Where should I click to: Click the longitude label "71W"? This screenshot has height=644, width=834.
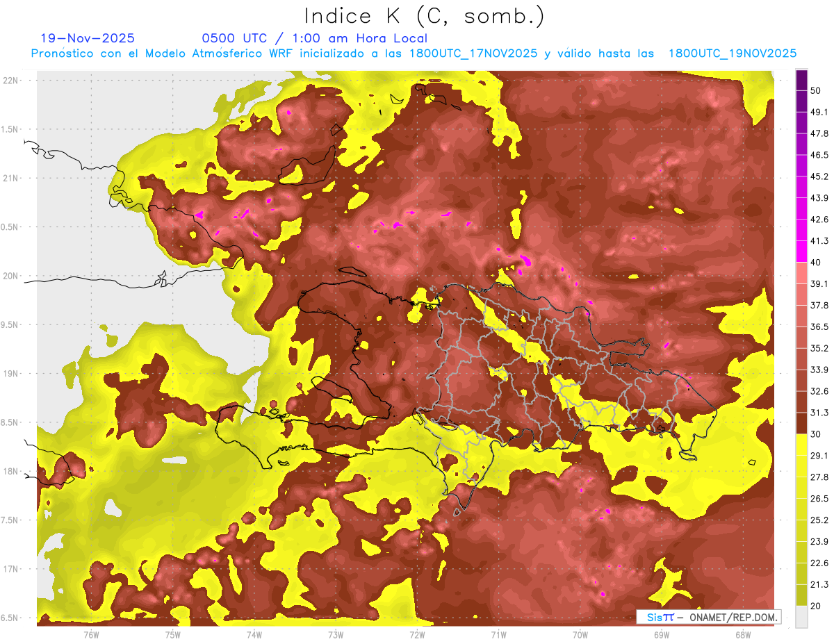pyautogui.click(x=498, y=634)
